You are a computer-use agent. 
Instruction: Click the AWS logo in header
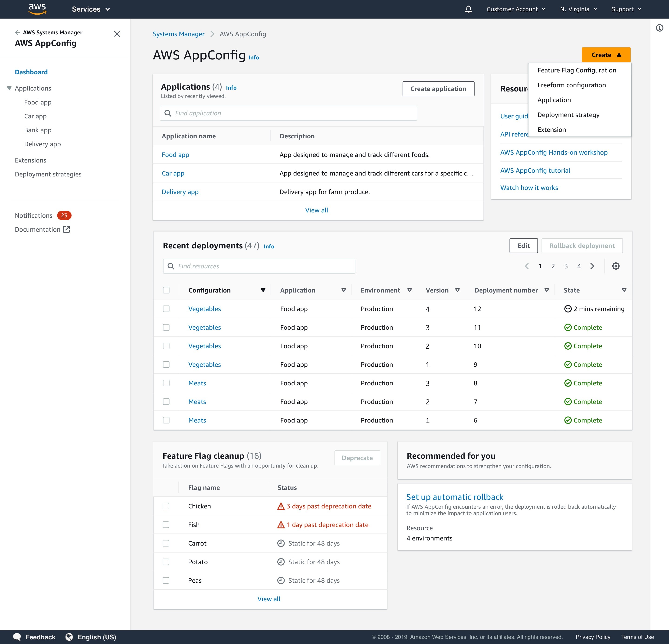[x=37, y=9]
